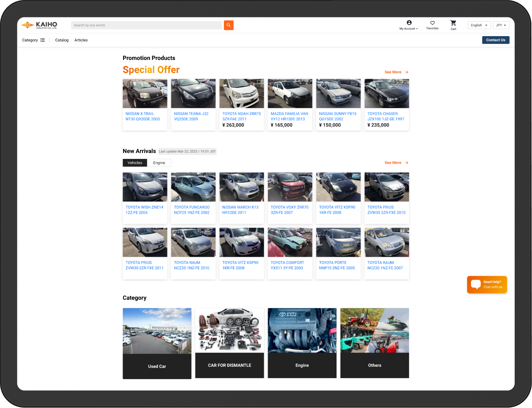532x408 pixels.
Task: Open TOYOTA PRIUS ZVW30 2011 listing
Action: point(145,265)
